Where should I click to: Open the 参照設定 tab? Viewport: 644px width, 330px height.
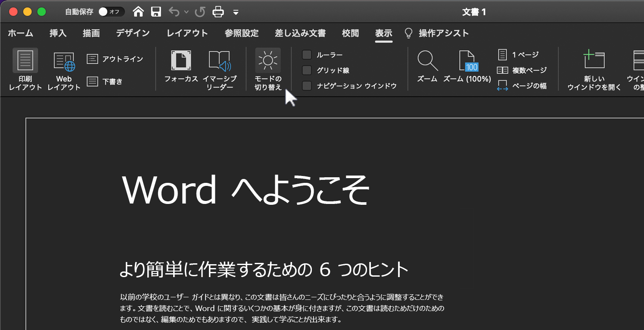coord(242,33)
